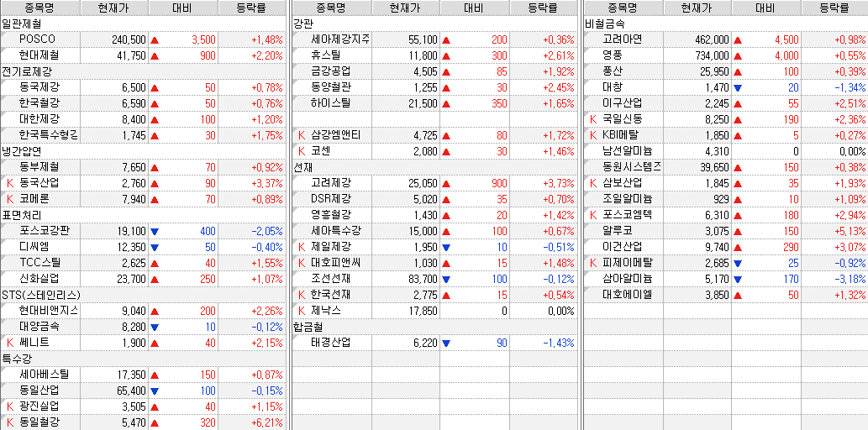This screenshot has width=868, height=430.
Task: Select the DSR제강 stock name
Action: point(331,199)
